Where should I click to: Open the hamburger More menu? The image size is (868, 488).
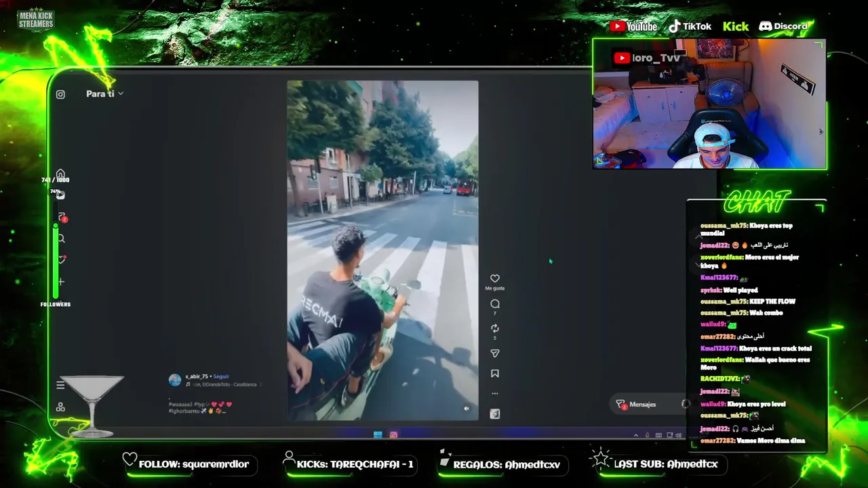(60, 385)
